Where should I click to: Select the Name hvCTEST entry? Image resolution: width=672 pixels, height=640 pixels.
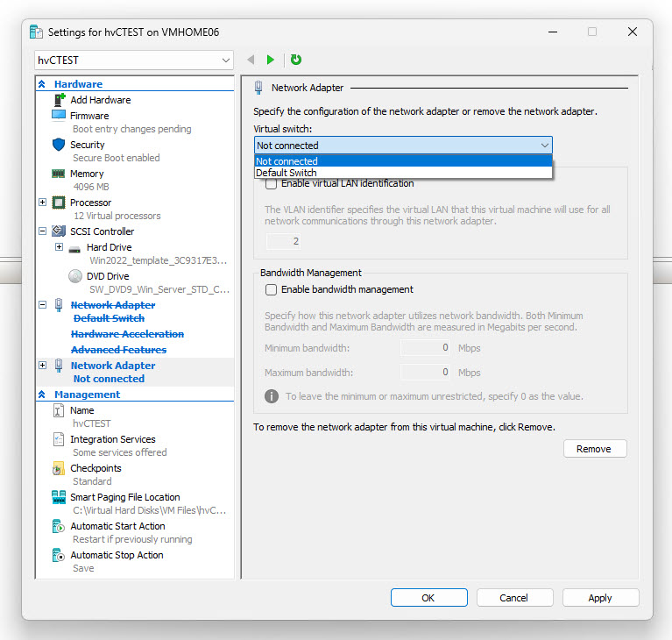(81, 410)
